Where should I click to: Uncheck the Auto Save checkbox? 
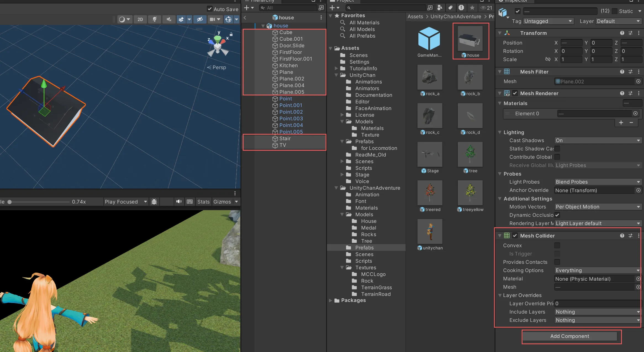[210, 9]
